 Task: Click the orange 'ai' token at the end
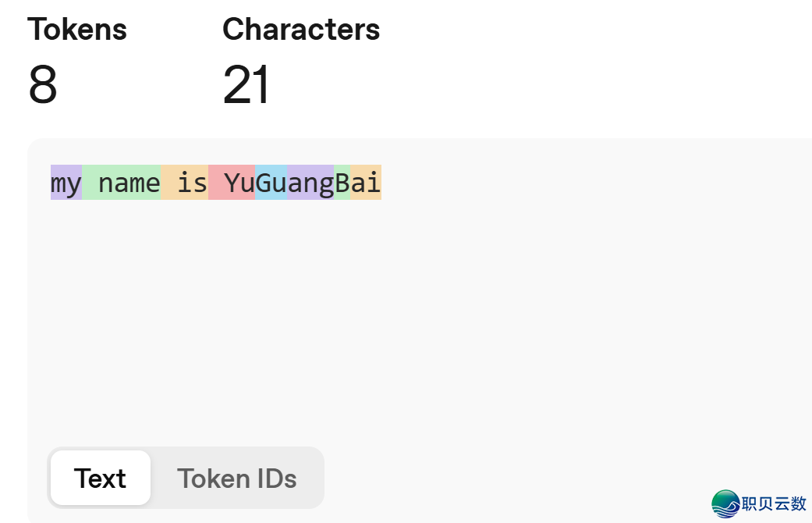tap(366, 183)
